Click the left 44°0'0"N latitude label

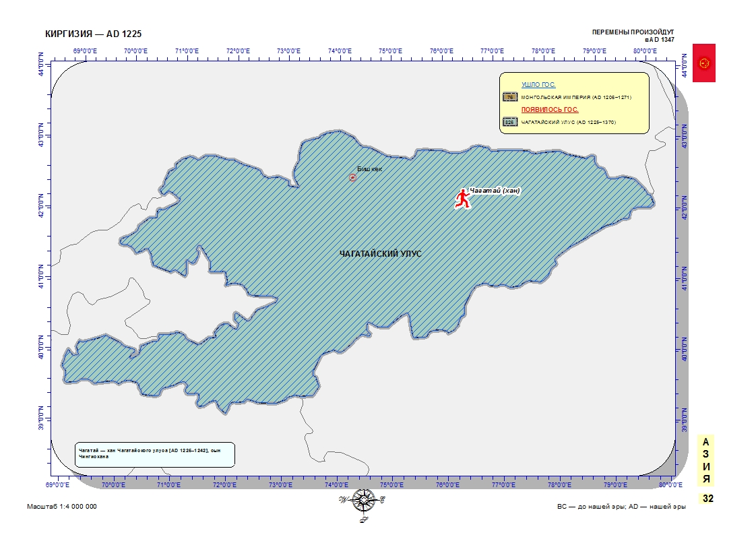point(42,64)
